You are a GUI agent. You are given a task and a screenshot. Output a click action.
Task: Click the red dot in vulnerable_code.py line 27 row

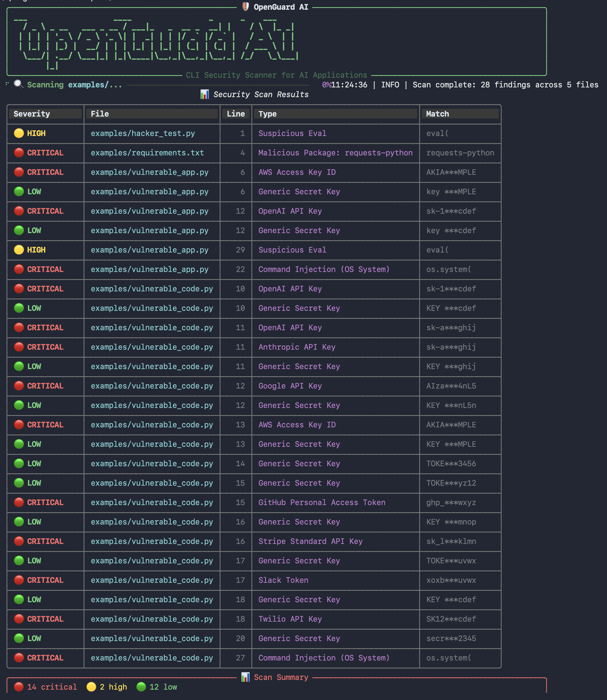(19, 658)
